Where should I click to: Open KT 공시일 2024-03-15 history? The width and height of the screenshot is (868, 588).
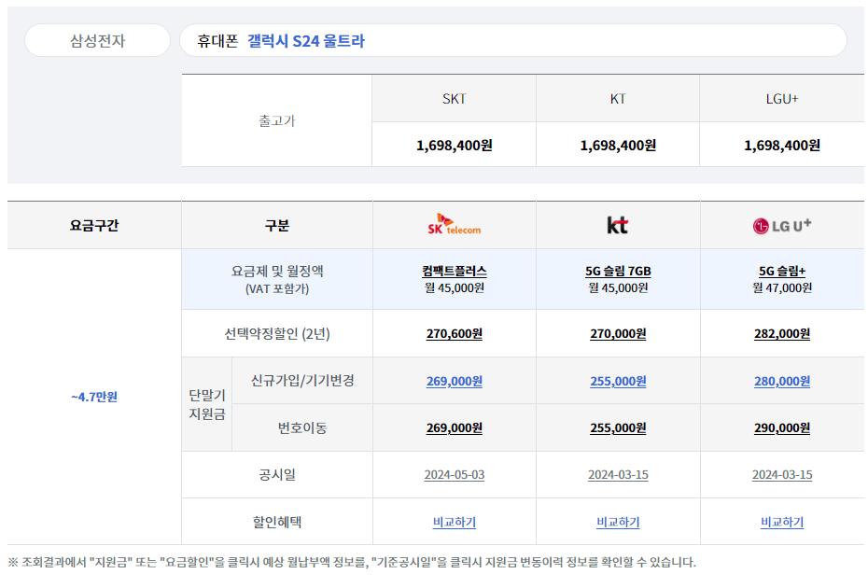[x=618, y=475]
